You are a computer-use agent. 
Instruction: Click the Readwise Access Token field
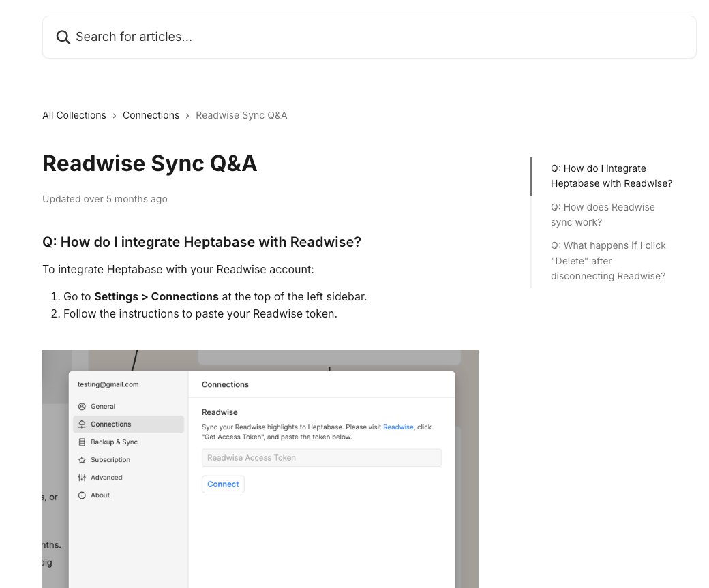pyautogui.click(x=321, y=458)
